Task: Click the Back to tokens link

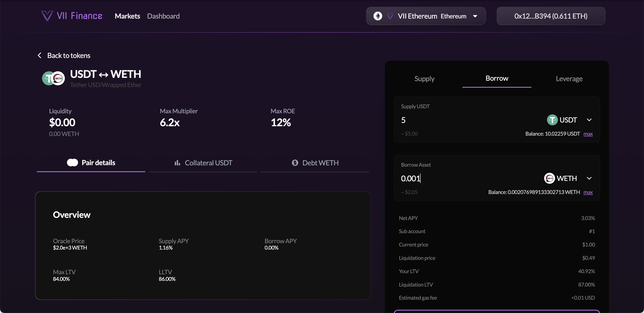Action: pyautogui.click(x=69, y=55)
